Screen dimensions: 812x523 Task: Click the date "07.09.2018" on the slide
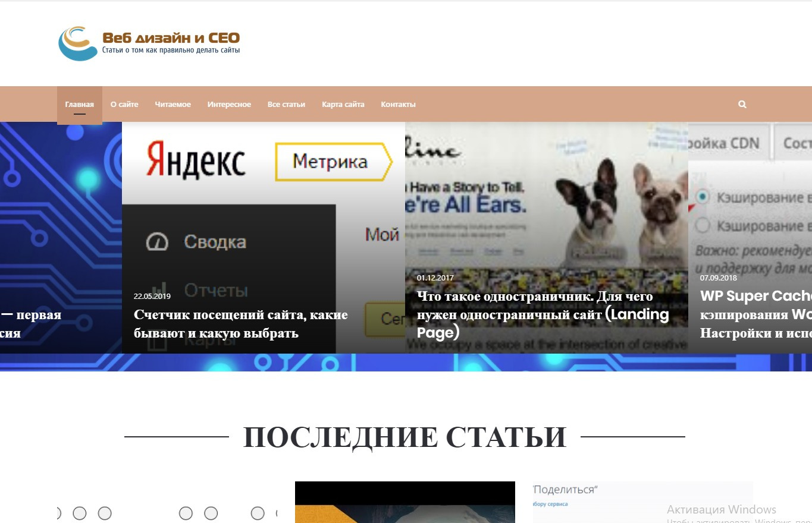719,278
